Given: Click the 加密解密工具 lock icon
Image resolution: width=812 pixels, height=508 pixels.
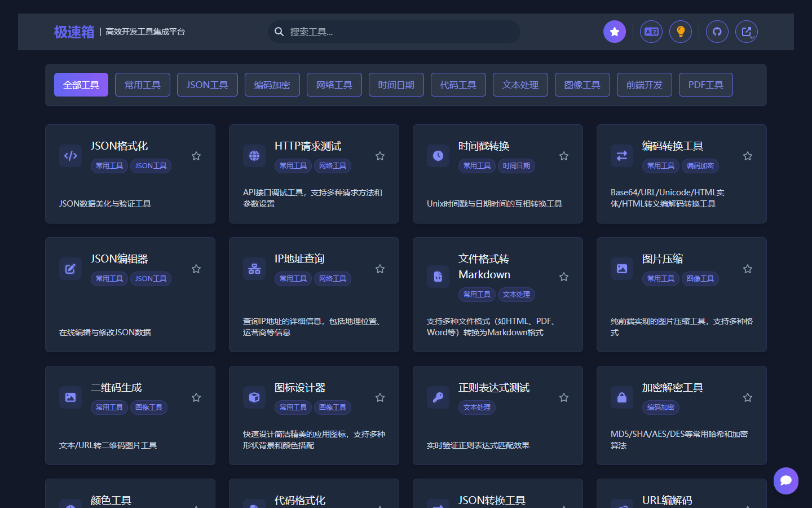Looking at the screenshot, I should point(622,397).
